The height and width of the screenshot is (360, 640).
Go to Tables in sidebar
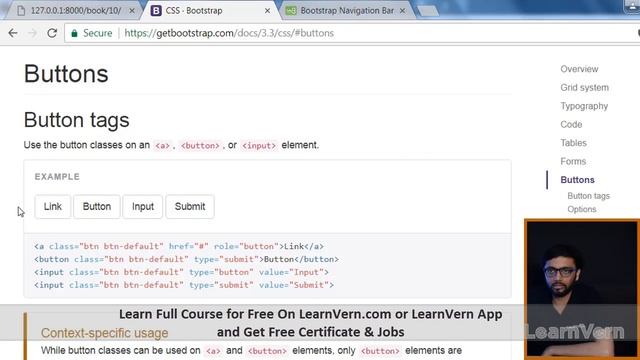click(573, 143)
